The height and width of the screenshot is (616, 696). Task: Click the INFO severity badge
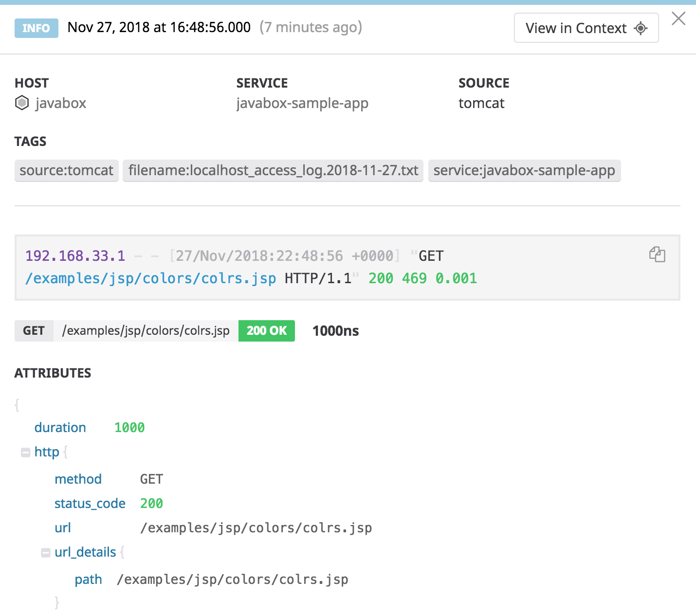[36, 28]
